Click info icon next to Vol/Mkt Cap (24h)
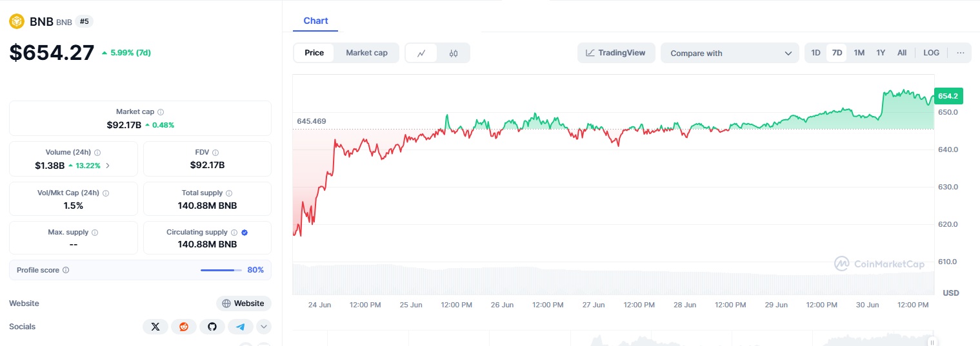This screenshot has height=346, width=980. point(106,193)
